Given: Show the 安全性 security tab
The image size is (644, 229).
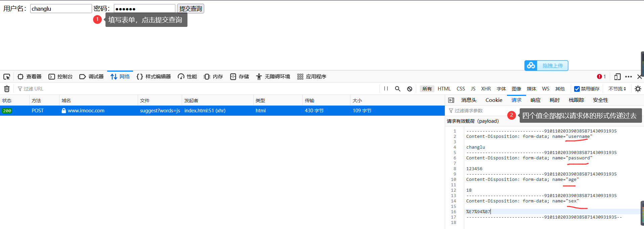Looking at the screenshot, I should [601, 100].
